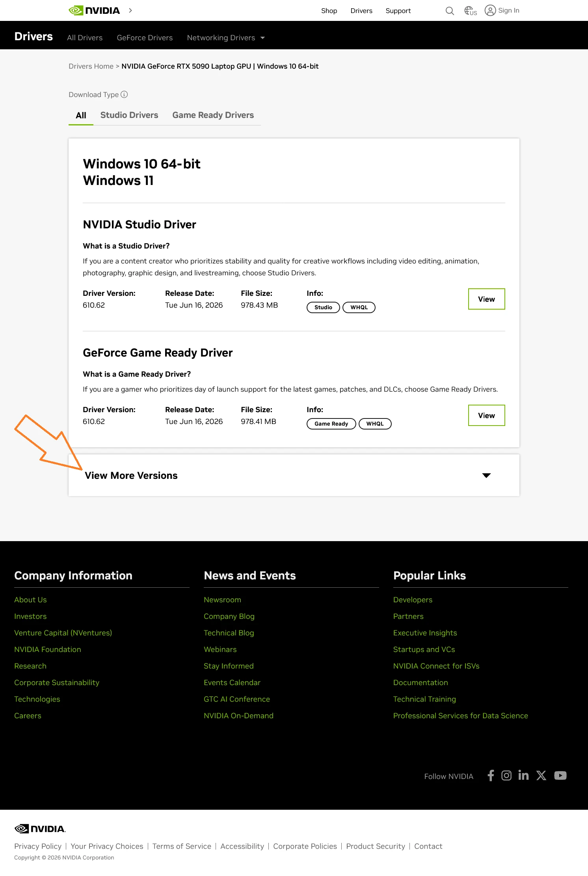Open the Privacy Policy link
Image resolution: width=588 pixels, height=876 pixels.
tap(38, 846)
